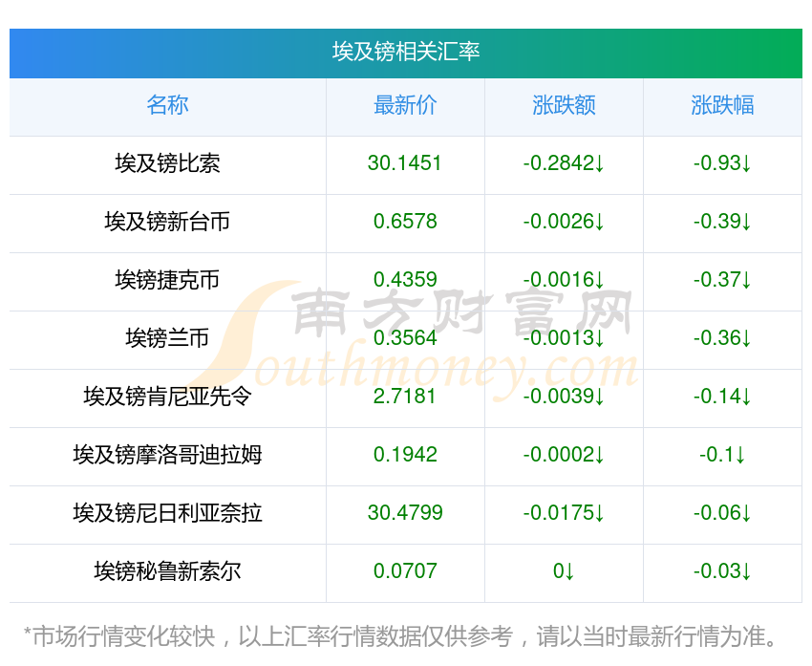Click the -0.93 percent change cell
This screenshot has height=666, width=812.
tap(722, 163)
